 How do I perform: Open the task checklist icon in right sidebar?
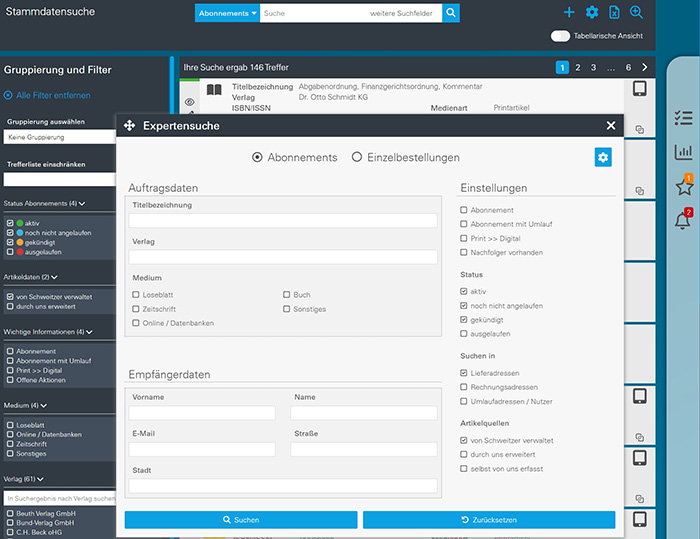pos(683,118)
